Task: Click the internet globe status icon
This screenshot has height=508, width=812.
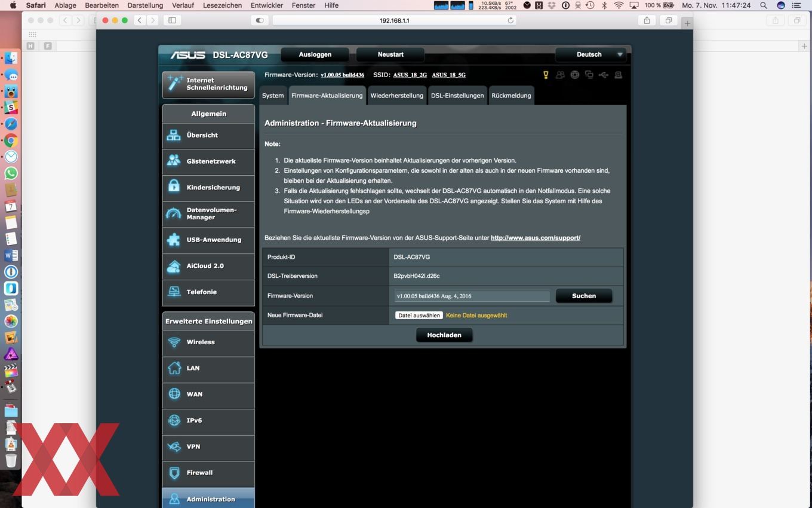Action: click(x=574, y=75)
